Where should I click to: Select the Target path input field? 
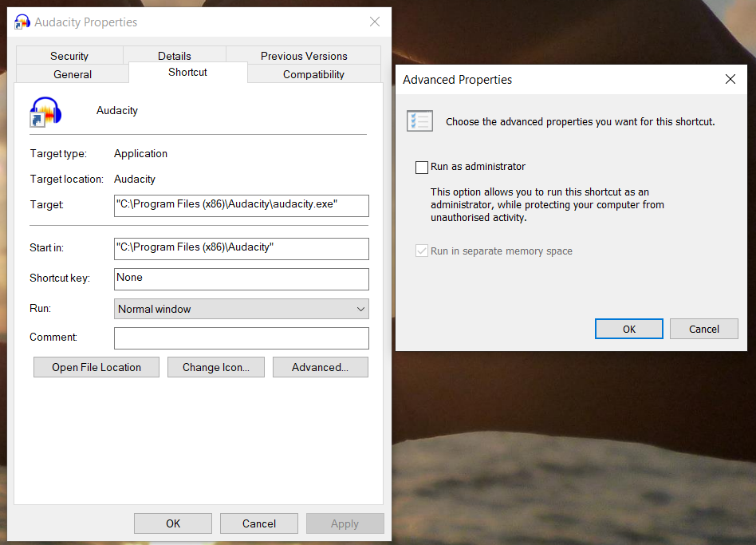click(x=241, y=206)
